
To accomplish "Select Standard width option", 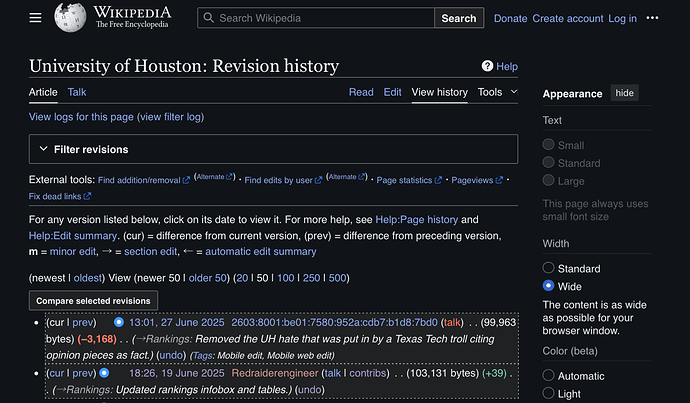I will tap(548, 267).
